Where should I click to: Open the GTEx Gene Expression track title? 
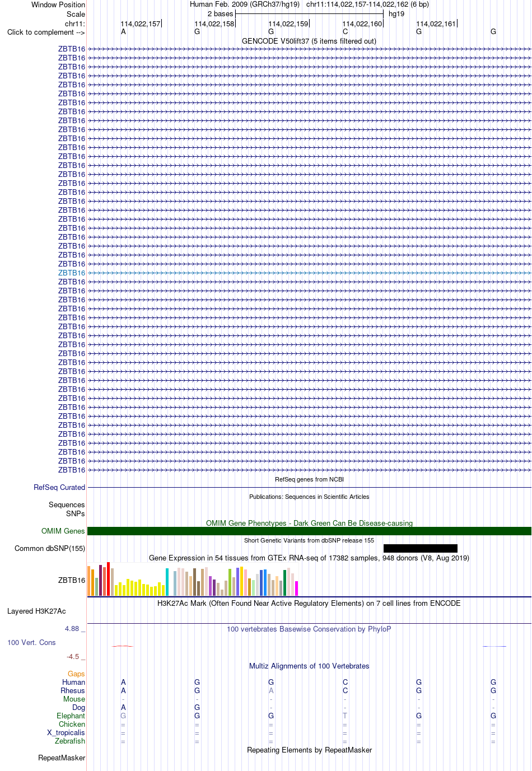coord(309,558)
